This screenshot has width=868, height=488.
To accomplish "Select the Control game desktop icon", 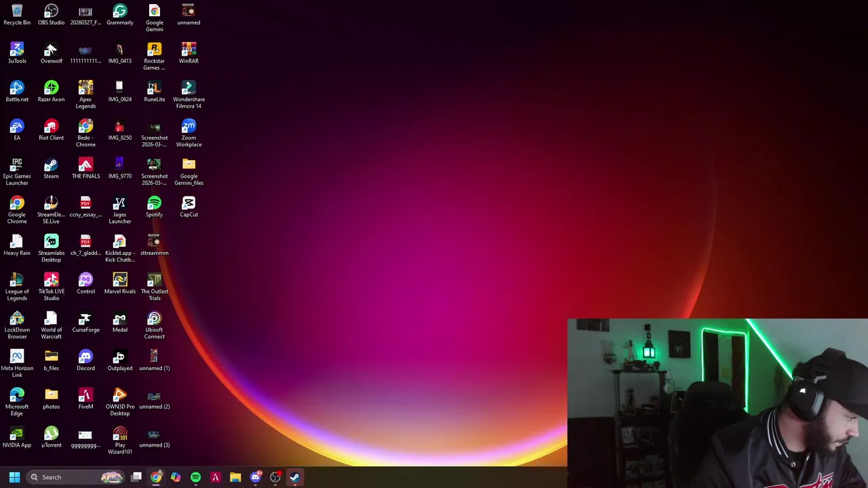I will [85, 283].
